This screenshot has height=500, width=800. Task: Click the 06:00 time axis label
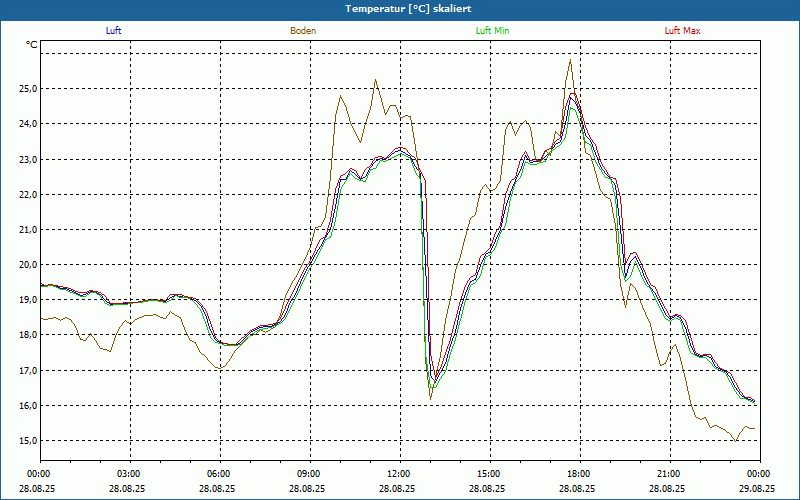tap(219, 473)
